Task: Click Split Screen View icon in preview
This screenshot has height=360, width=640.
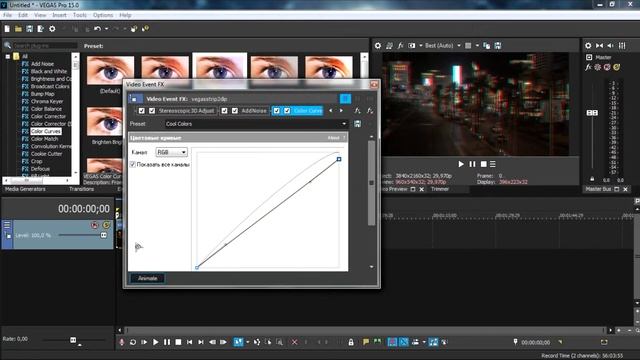Action: (411, 46)
